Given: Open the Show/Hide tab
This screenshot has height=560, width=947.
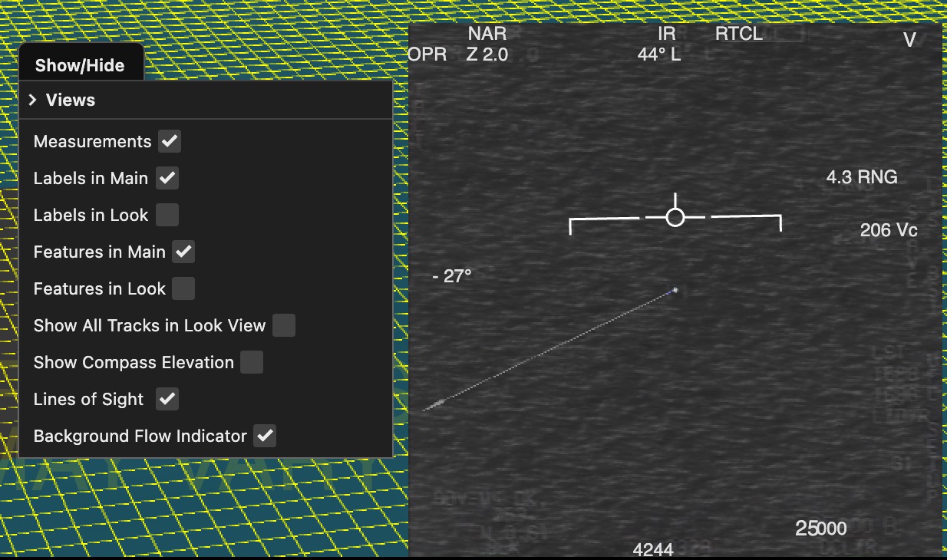Looking at the screenshot, I should (x=80, y=65).
